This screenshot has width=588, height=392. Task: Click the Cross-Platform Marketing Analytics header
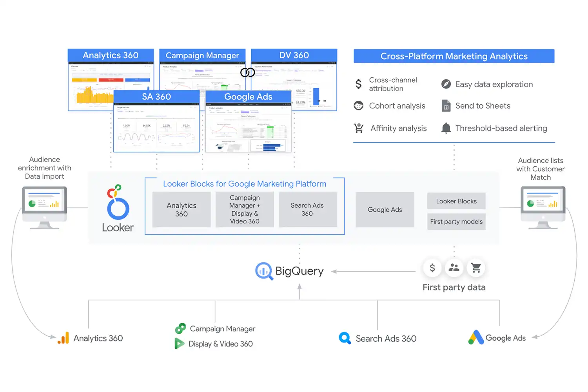(x=454, y=56)
